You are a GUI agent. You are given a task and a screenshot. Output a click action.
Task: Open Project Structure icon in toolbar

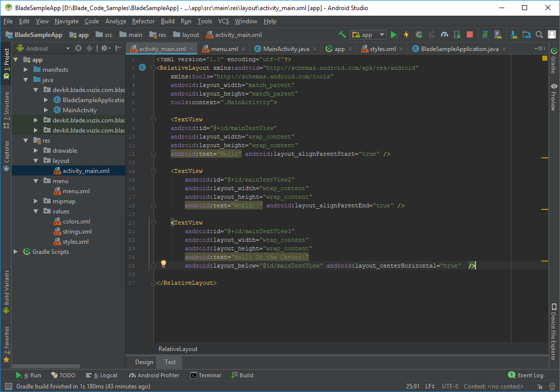tap(527, 34)
